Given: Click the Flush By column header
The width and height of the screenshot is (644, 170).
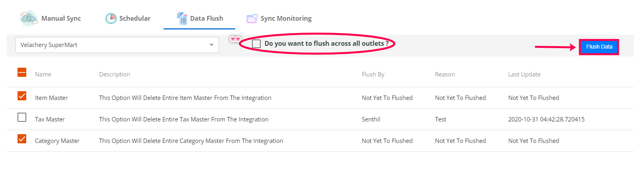Looking at the screenshot, I should point(373,74).
